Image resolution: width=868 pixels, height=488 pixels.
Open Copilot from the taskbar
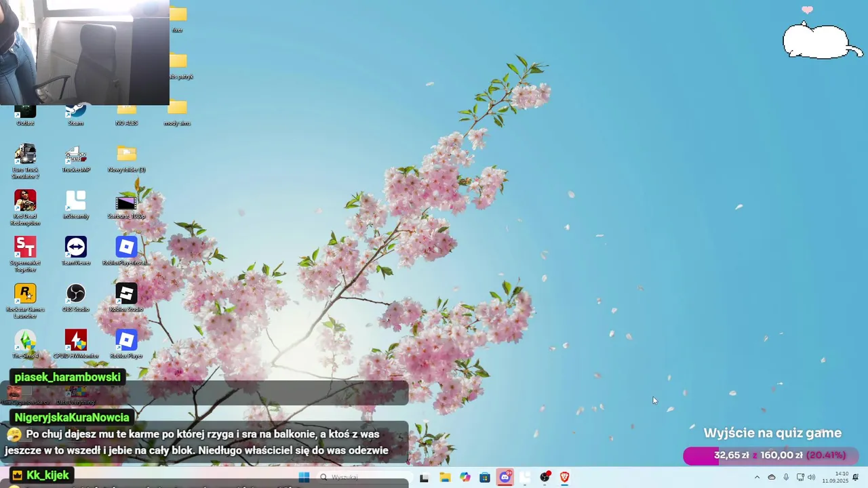pyautogui.click(x=465, y=477)
